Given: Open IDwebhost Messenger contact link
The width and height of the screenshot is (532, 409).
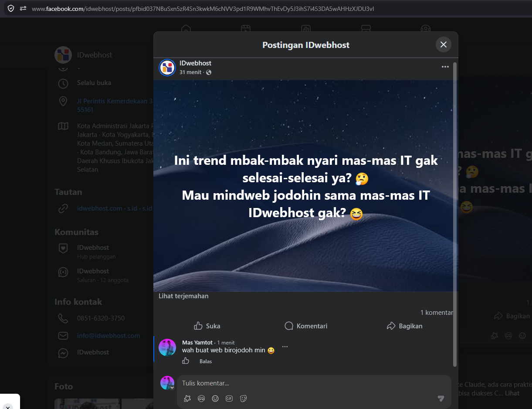Looking at the screenshot, I should click(x=93, y=352).
